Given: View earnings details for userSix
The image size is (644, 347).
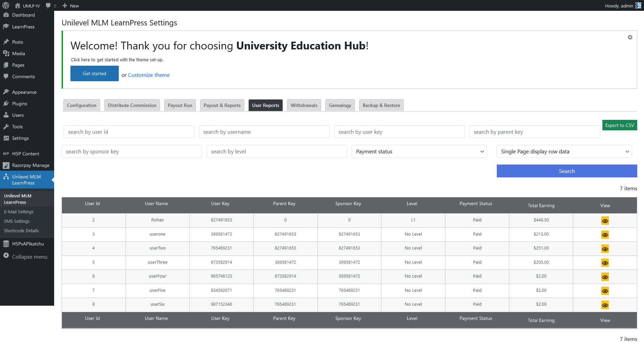Looking at the screenshot, I should (x=605, y=305).
